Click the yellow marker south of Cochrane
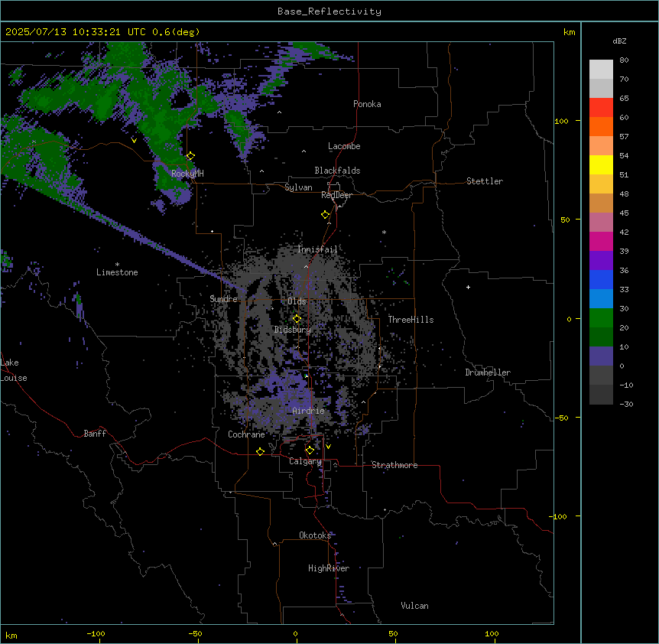 tap(260, 451)
